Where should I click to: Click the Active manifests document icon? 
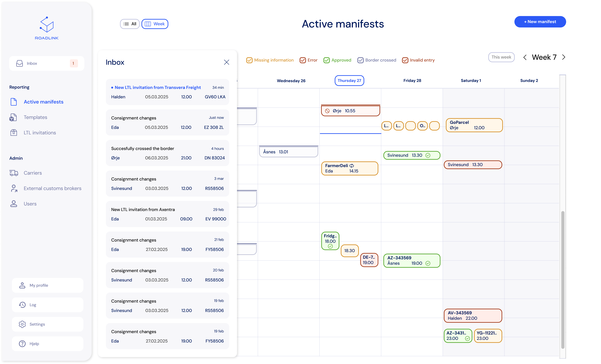(14, 102)
